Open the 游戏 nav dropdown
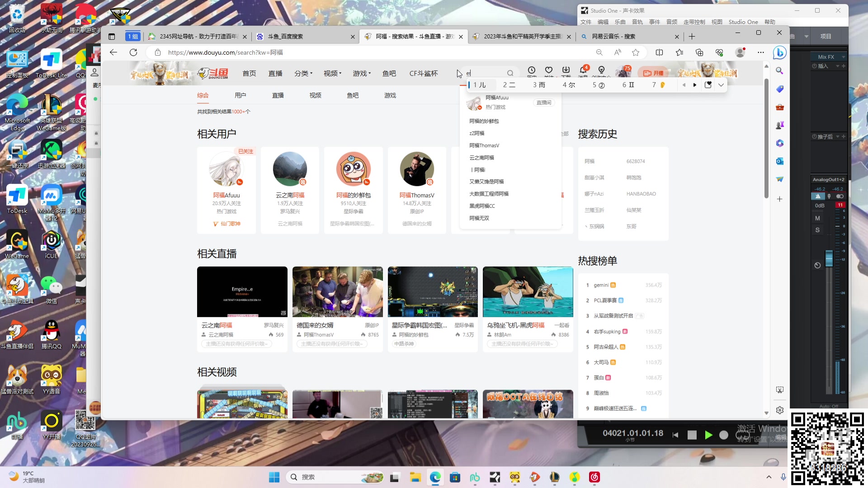 point(362,73)
